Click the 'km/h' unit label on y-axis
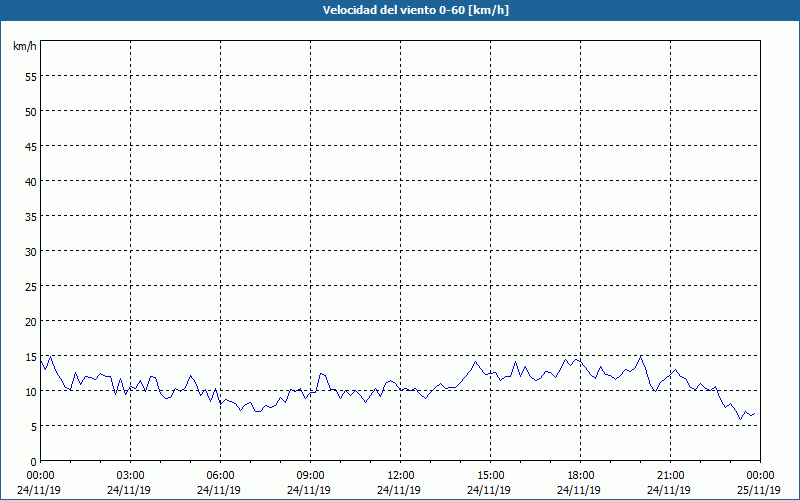Viewport: 800px width, 500px height. (x=24, y=46)
